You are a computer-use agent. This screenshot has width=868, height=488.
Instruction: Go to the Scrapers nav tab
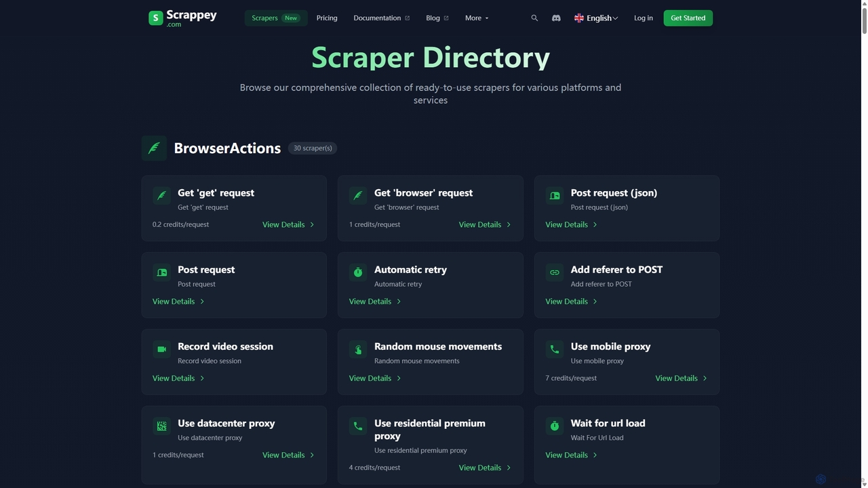pos(276,18)
